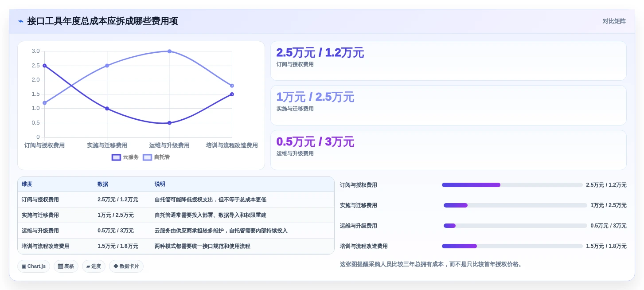This screenshot has width=644, height=290.
Task: Click progress value 1.5万元 / 1.8万元
Action: (606, 246)
